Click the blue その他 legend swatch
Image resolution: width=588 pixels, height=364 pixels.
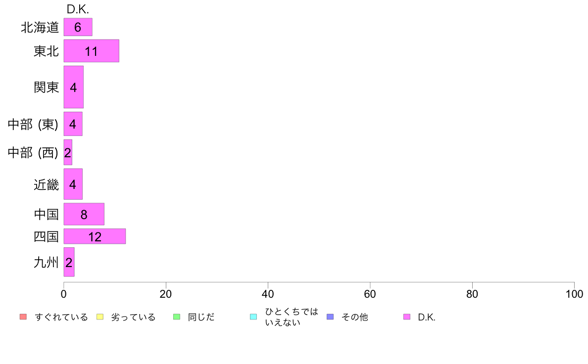click(x=330, y=317)
